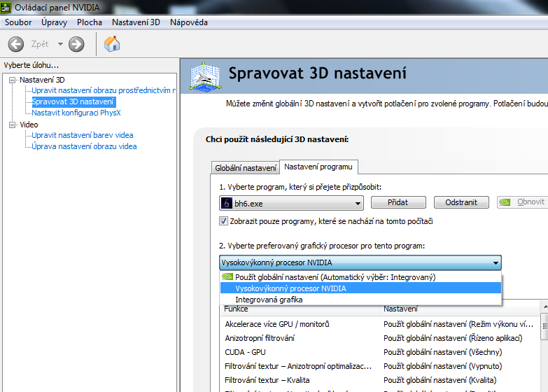
Task: Choose Integrovaná grafika option
Action: [360, 300]
